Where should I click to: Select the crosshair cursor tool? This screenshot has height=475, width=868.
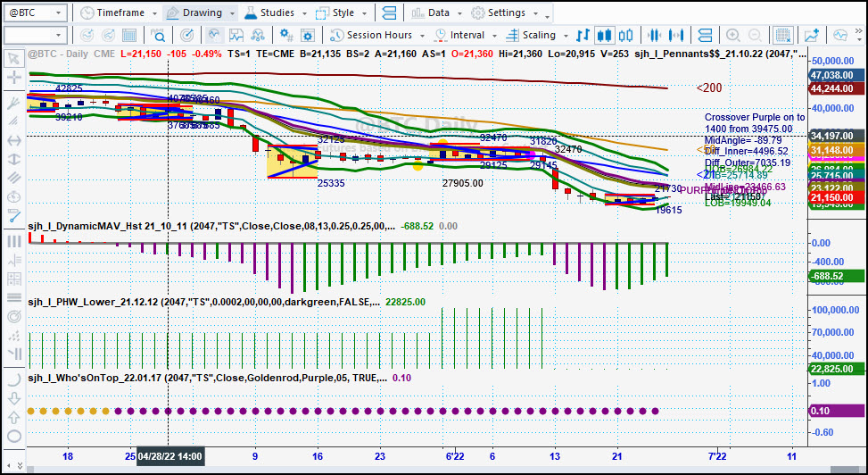coord(14,77)
